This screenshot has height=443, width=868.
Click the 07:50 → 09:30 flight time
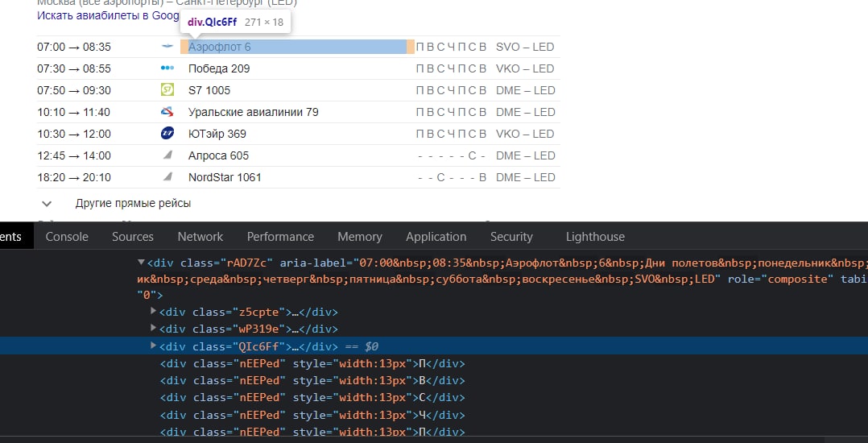click(74, 90)
